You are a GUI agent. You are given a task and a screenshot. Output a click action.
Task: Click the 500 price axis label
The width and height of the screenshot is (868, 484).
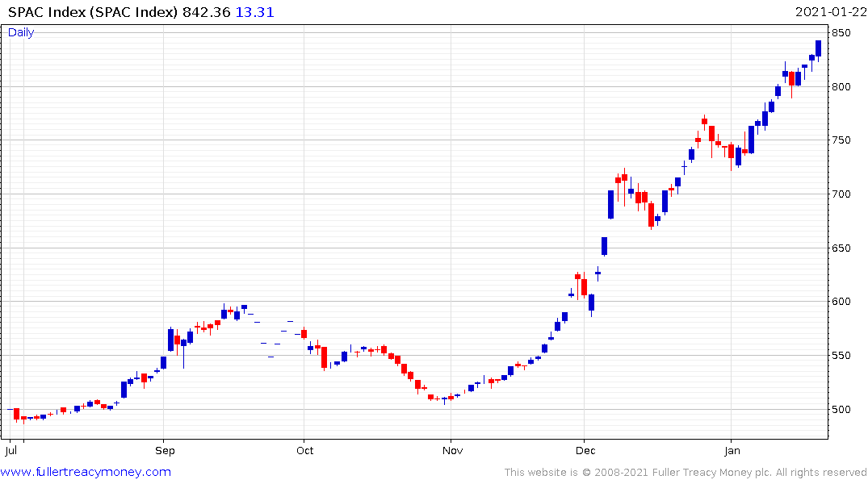[841, 409]
